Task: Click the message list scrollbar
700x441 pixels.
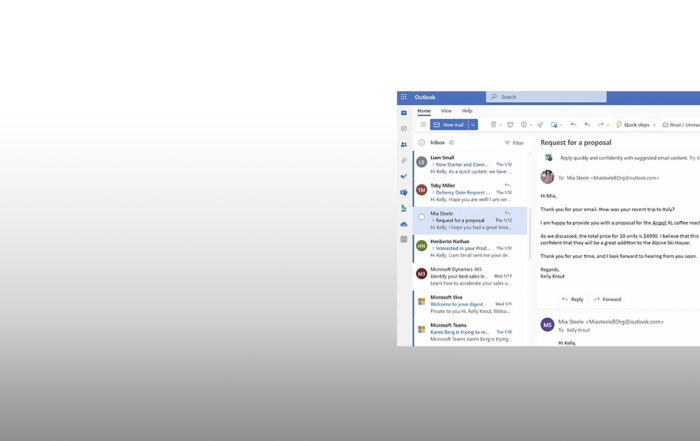Action: [x=530, y=233]
